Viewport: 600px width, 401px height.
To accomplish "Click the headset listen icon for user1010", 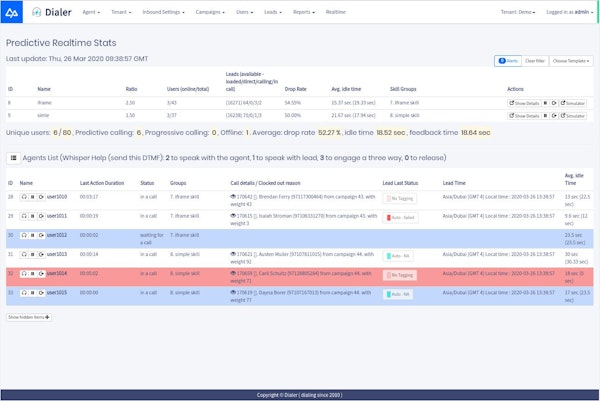I will [x=24, y=197].
